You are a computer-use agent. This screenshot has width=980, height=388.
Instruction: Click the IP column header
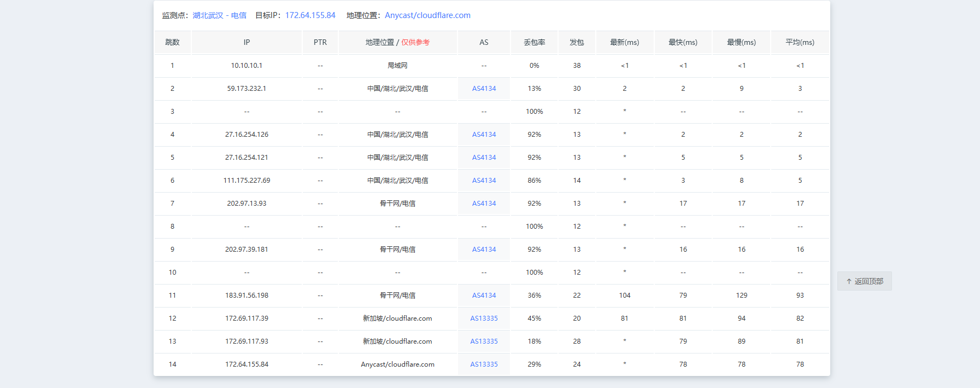(x=247, y=42)
